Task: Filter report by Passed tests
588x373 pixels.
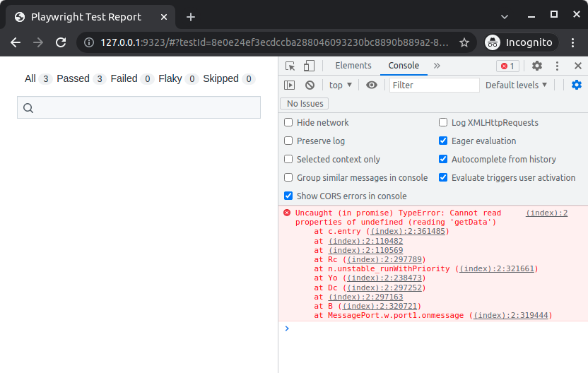Action: click(x=81, y=78)
